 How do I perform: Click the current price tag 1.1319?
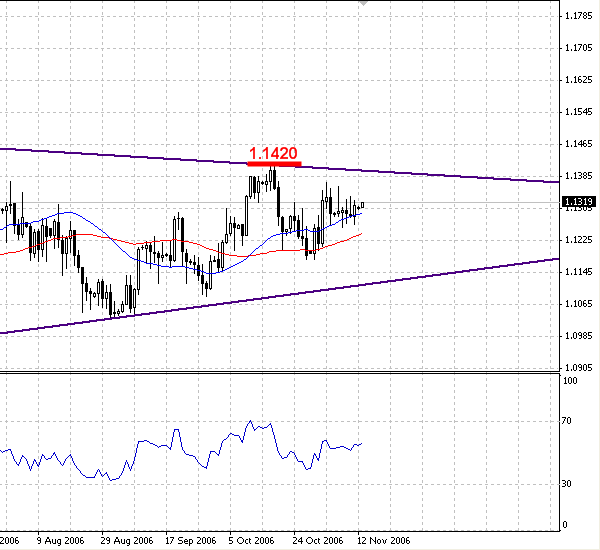click(x=580, y=202)
